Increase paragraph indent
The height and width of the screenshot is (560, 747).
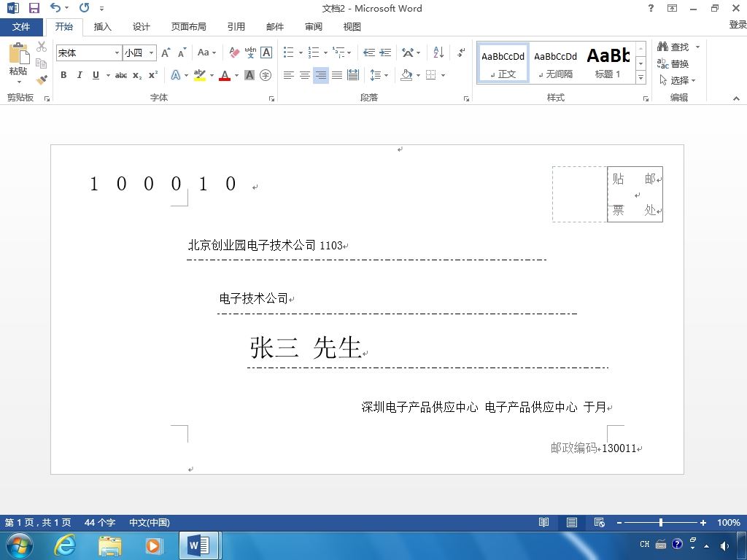point(385,52)
